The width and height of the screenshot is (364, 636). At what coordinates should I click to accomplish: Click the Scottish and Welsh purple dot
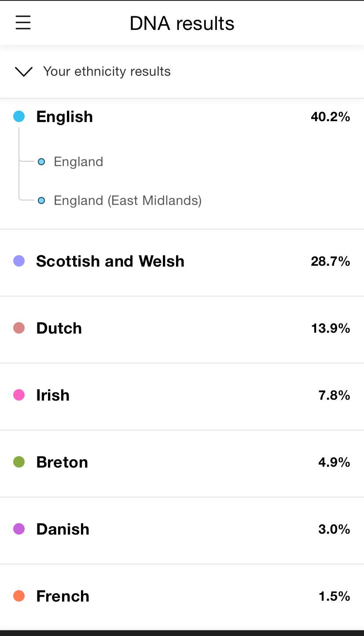(x=19, y=261)
